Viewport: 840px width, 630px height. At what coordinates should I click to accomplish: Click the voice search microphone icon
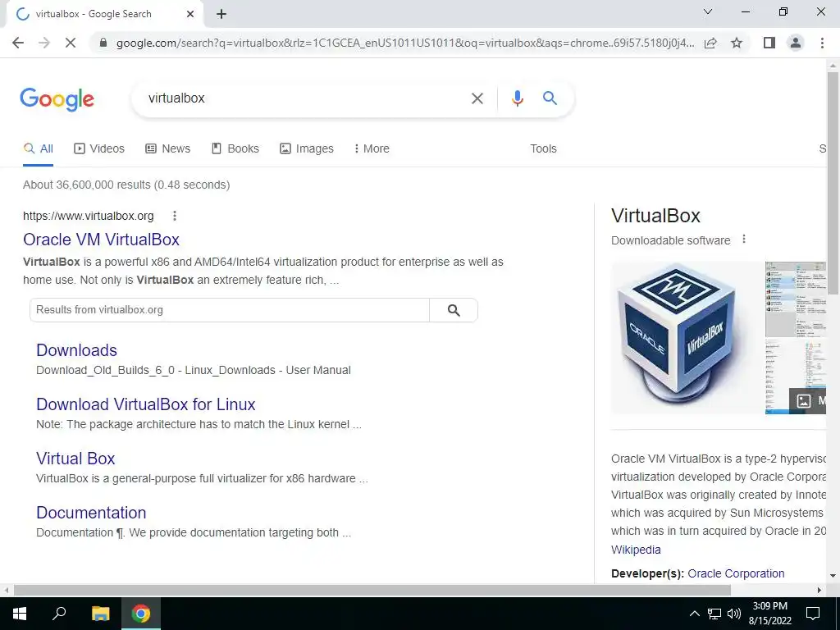(517, 98)
